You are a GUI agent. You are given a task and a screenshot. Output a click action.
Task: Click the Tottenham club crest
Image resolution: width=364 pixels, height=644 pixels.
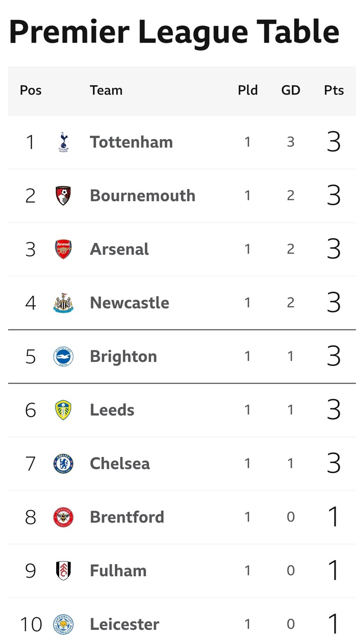click(63, 142)
